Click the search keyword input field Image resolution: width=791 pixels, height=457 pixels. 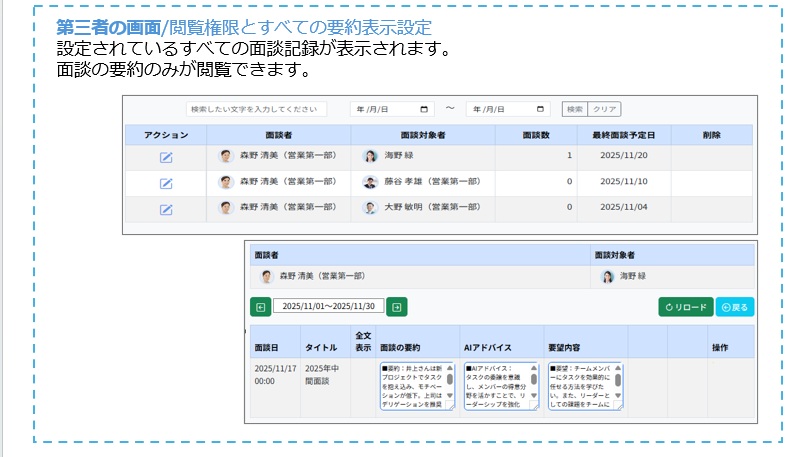pyautogui.click(x=257, y=109)
